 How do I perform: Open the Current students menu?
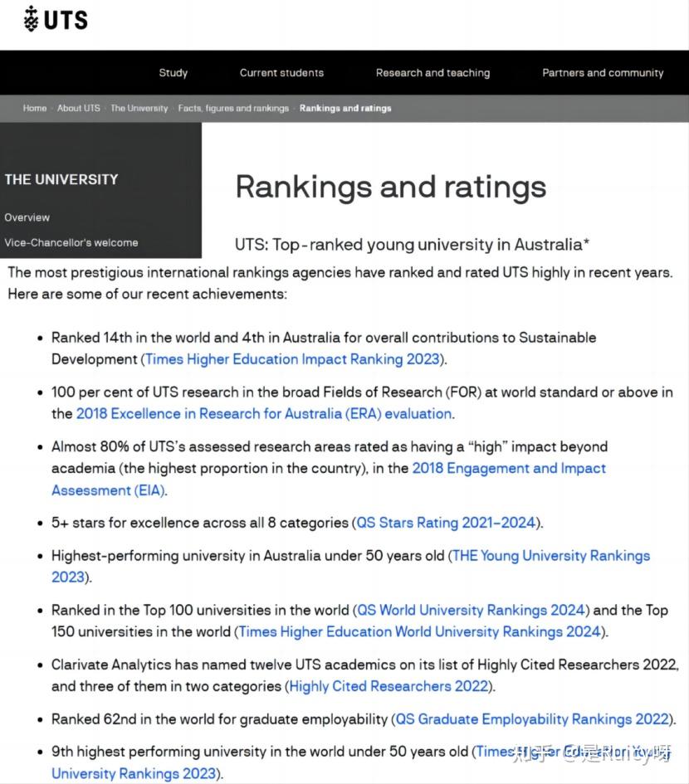[x=281, y=73]
